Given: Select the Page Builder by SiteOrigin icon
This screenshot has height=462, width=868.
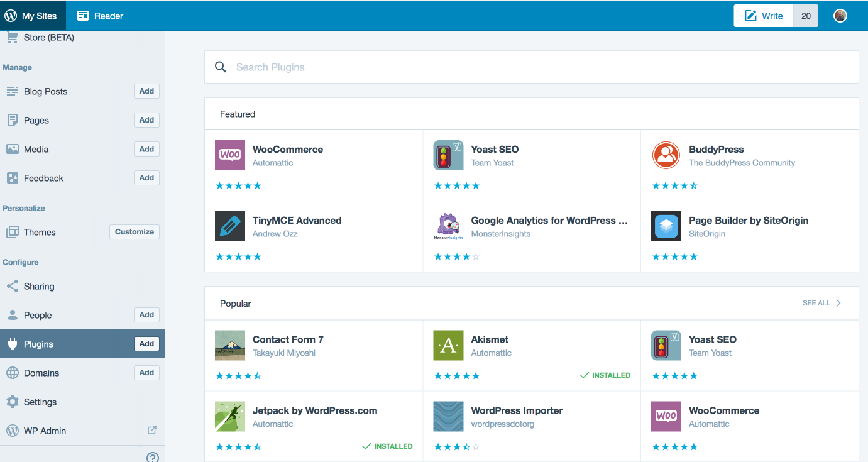Looking at the screenshot, I should coord(666,226).
